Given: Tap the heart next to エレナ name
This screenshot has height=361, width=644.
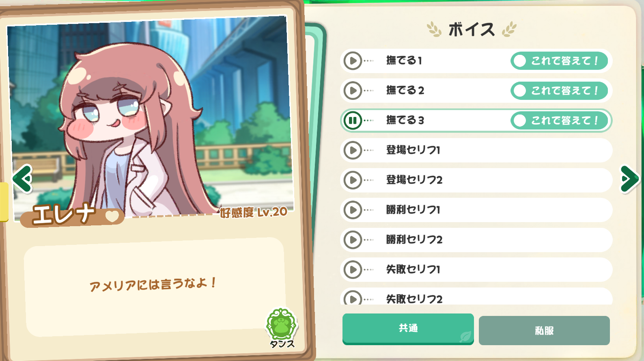Looking at the screenshot, I should pos(112,216).
